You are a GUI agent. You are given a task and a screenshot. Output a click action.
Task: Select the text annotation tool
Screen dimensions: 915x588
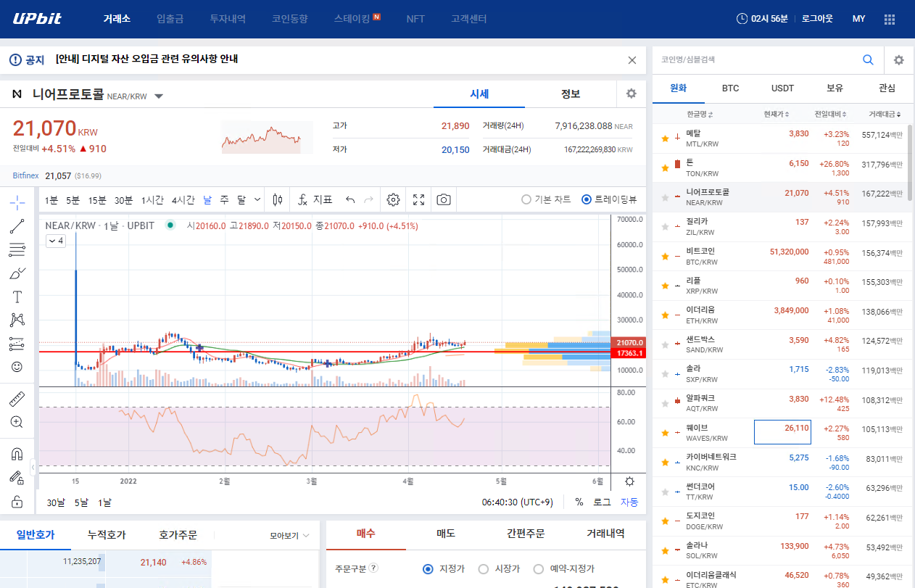[x=17, y=297]
